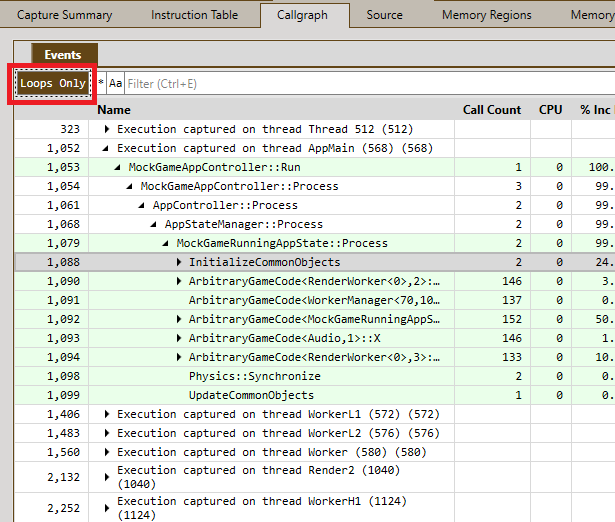Expand the WorkerL2 (576) thread row
615x522 pixels.
tap(107, 433)
